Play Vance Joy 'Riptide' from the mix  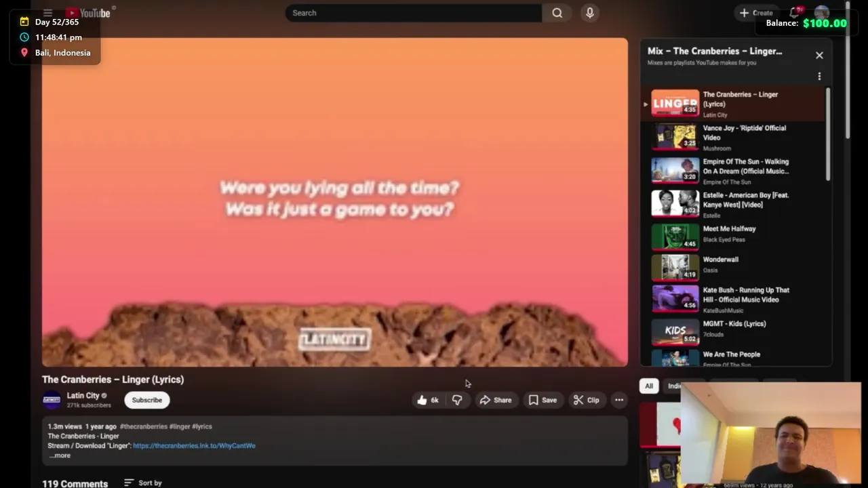tap(733, 137)
